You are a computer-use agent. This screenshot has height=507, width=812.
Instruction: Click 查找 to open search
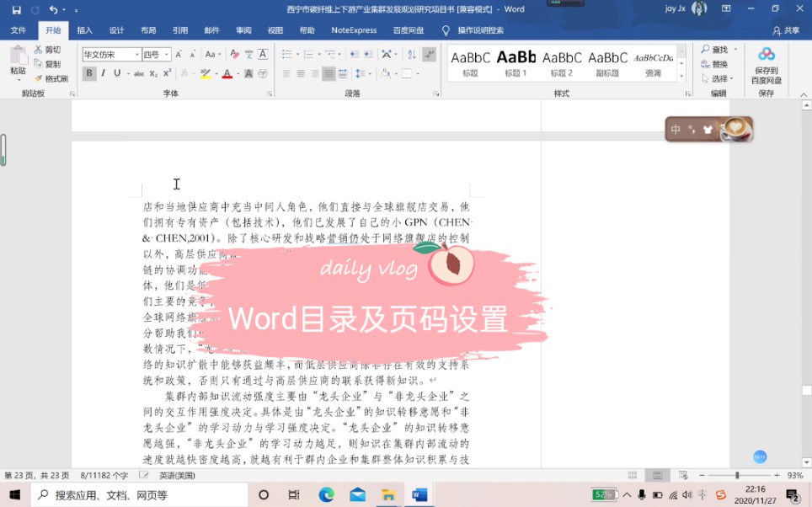pos(717,49)
